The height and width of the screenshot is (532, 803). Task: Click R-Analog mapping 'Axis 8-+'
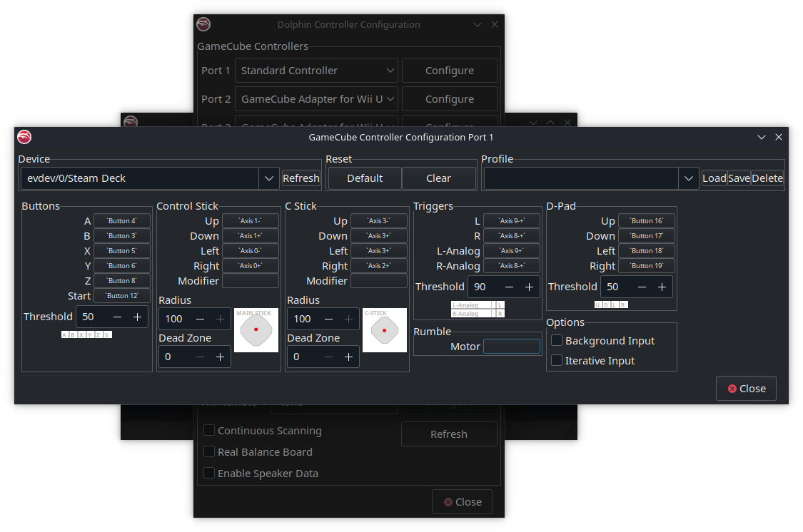(x=512, y=265)
